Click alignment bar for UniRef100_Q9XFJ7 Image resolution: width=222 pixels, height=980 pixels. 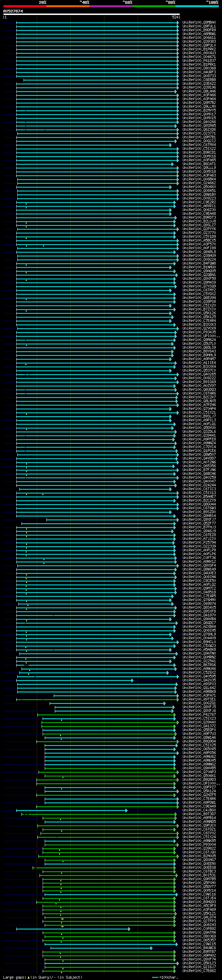point(113,520)
